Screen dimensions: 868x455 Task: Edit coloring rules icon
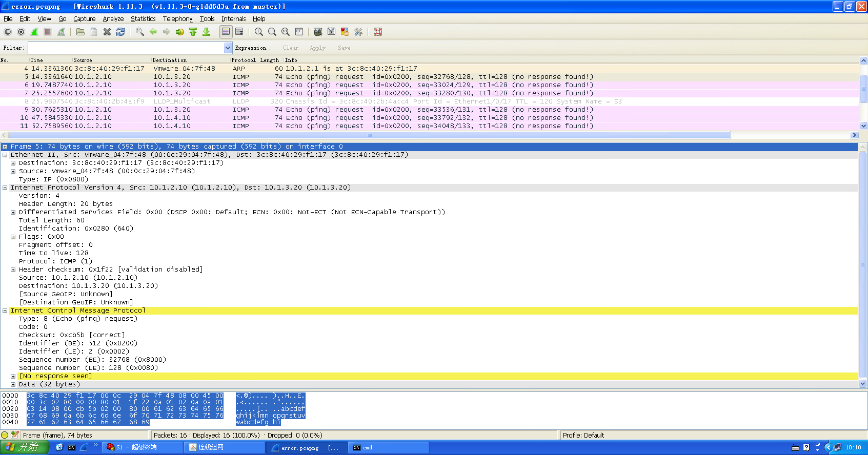(x=345, y=32)
